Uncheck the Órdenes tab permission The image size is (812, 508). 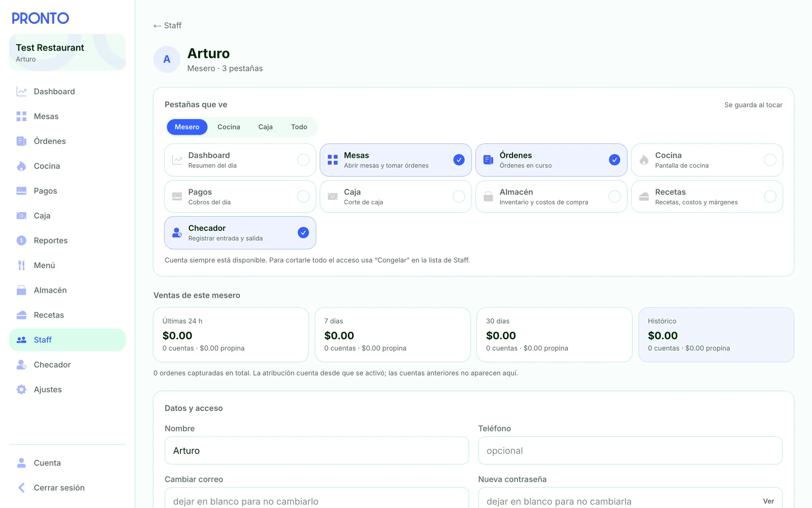point(551,160)
